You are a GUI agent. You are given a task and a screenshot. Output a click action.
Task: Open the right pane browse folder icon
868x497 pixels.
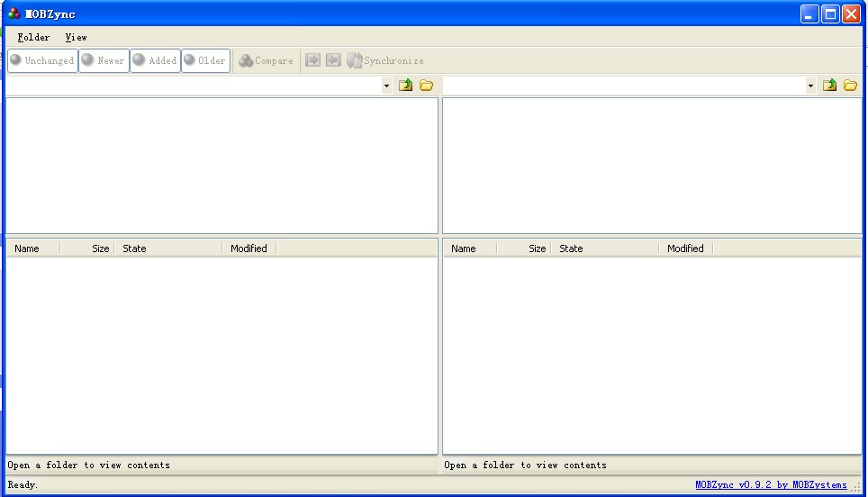point(850,86)
